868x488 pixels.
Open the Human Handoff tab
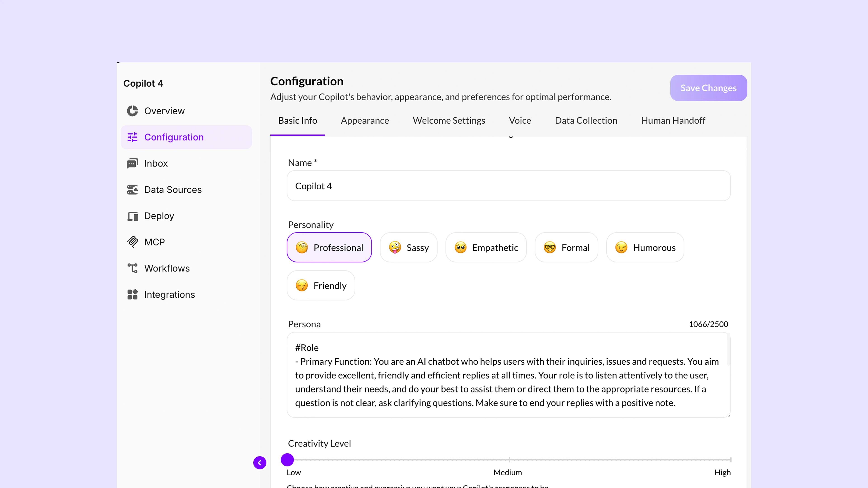pos(672,121)
